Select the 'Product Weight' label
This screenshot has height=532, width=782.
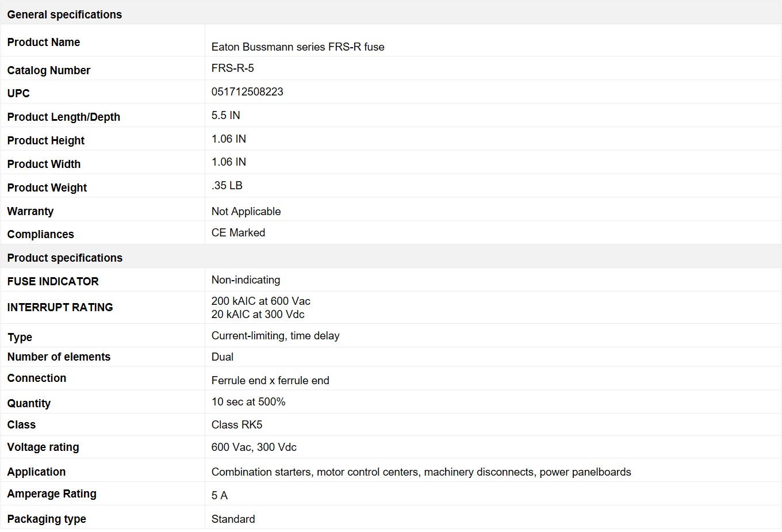click(x=47, y=187)
